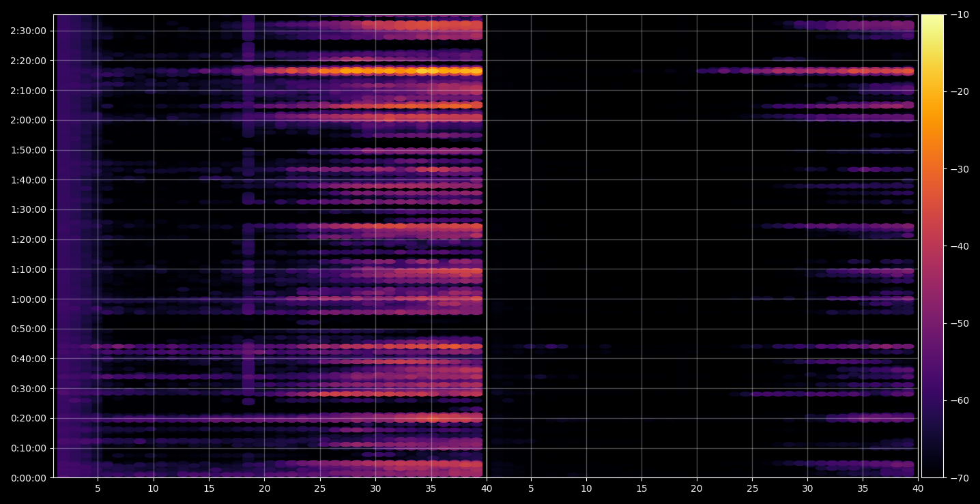Click the 0:30:00 y-axis tick label
Image resolution: width=980 pixels, height=504 pixels.
[29, 389]
